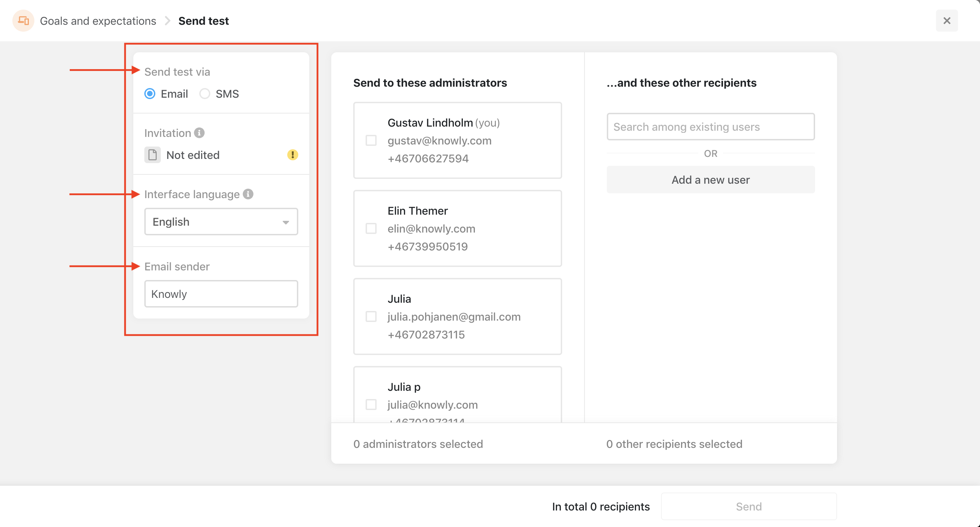Go back to Goals and expectations breadcrumb
This screenshot has width=980, height=527.
click(98, 21)
